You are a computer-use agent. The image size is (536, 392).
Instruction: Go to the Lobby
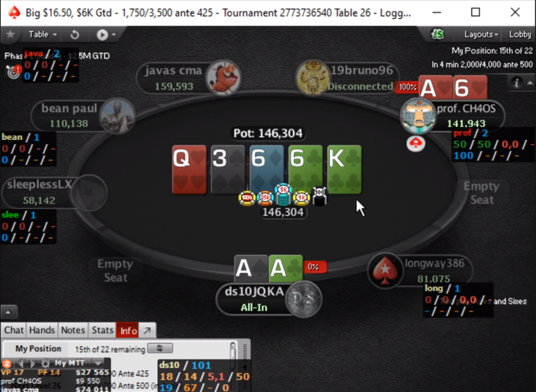click(x=520, y=34)
